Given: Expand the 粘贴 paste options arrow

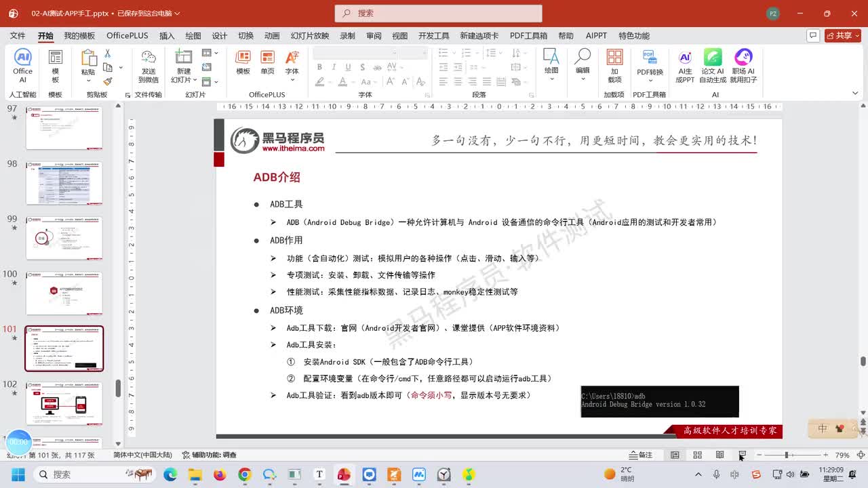Looking at the screenshot, I should pos(88,79).
